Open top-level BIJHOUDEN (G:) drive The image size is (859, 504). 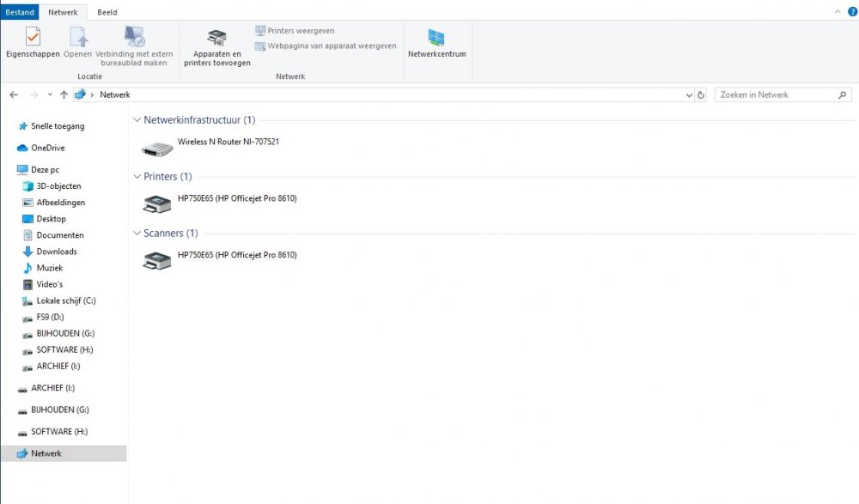pos(60,410)
